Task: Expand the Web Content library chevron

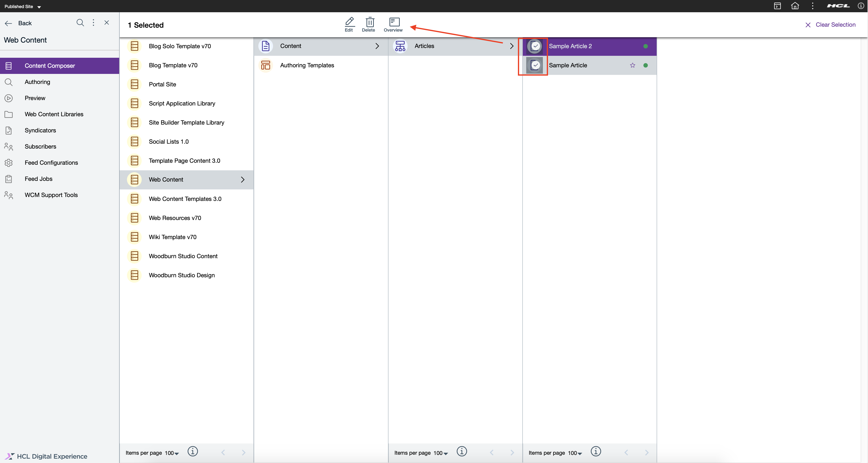Action: 243,180
